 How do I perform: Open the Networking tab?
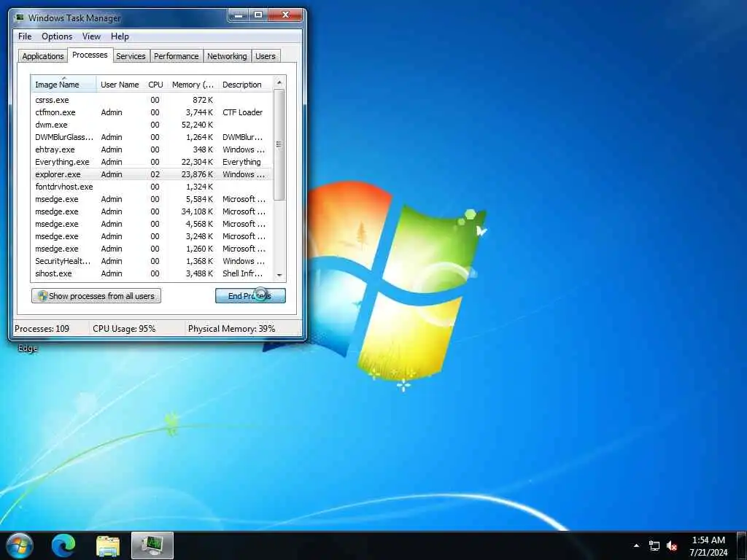tap(228, 56)
